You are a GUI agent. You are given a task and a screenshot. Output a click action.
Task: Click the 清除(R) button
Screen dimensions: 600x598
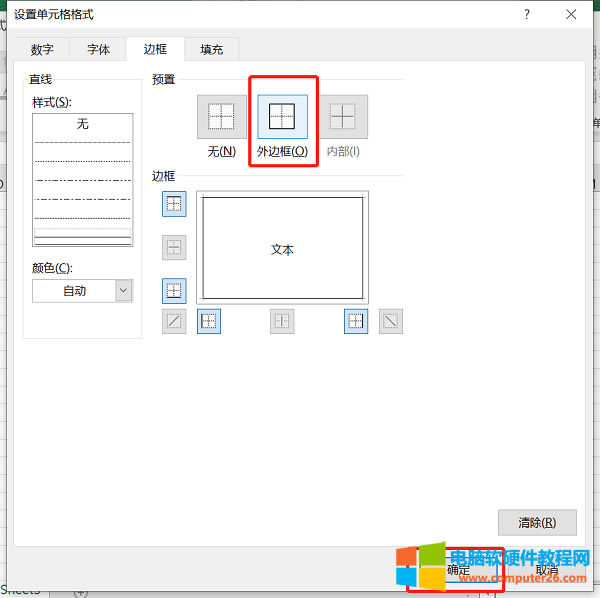tap(537, 523)
